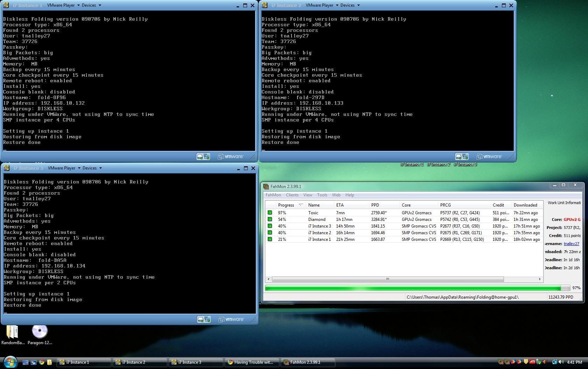
Task: Open the Clients menu in FahMon
Action: [x=292, y=195]
